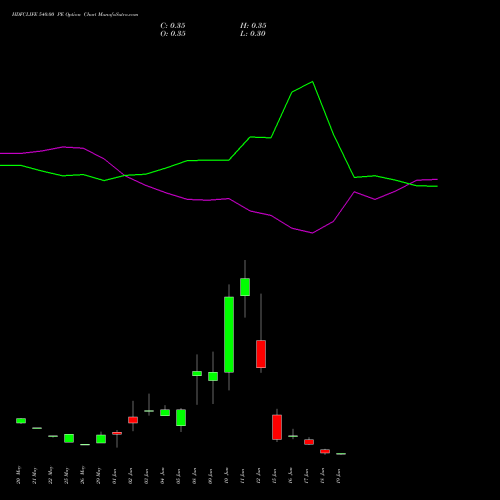500x500 pixels.
Task: Select the flat candlestick above 26 May
Action: (85, 444)
